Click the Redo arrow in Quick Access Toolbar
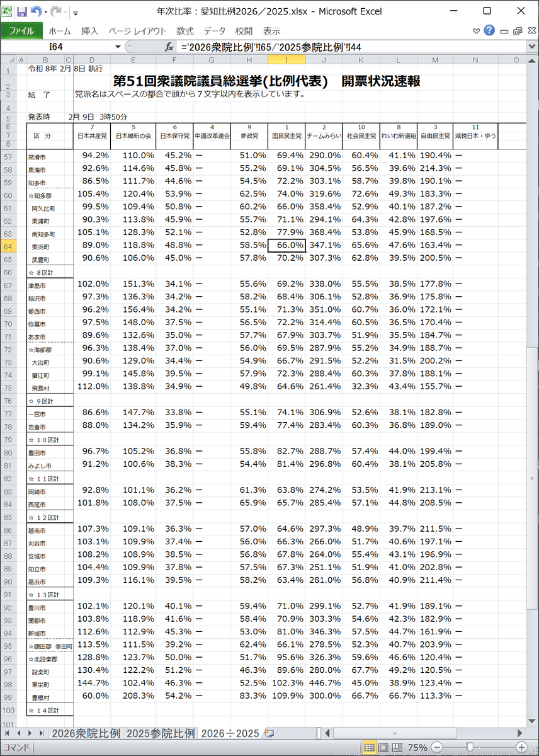This screenshot has width=539, height=756. point(56,11)
